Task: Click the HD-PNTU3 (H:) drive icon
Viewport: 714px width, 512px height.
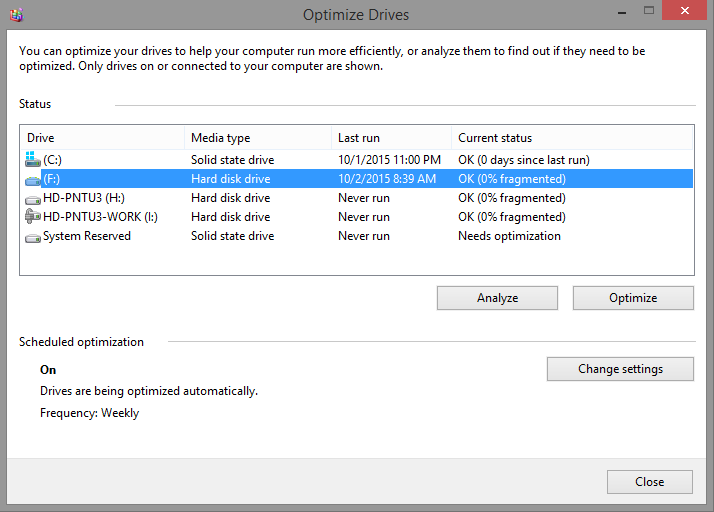Action: (x=33, y=198)
